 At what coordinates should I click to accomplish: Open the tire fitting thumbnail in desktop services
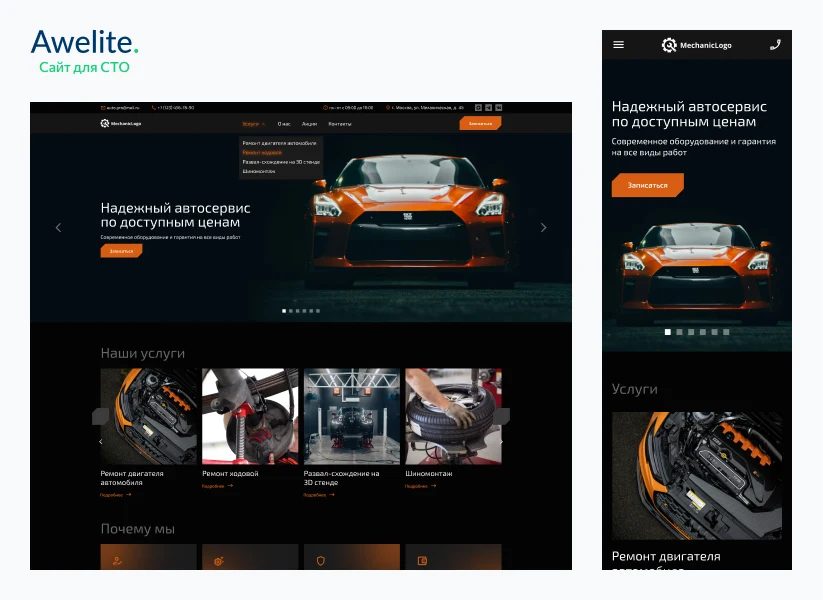453,416
